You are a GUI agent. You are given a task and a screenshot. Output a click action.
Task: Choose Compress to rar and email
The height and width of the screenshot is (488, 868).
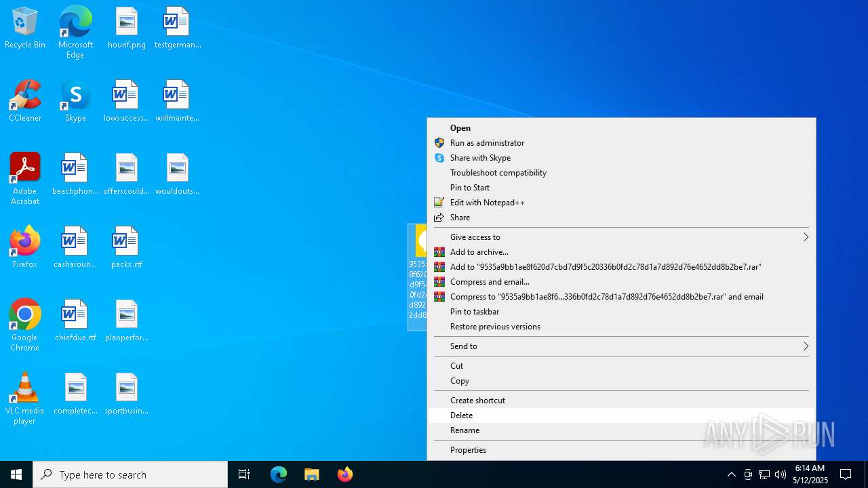click(621, 297)
